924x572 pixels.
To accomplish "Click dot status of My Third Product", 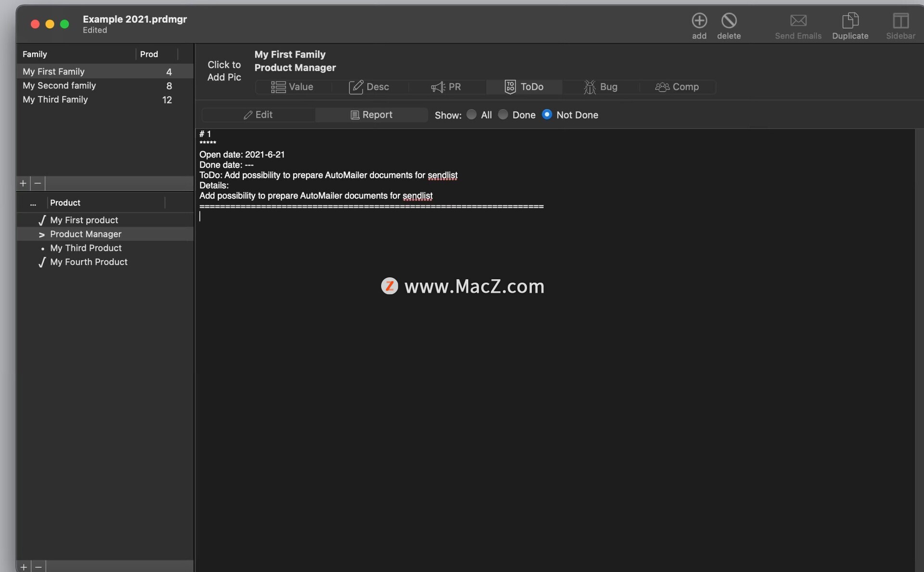I will pos(42,249).
